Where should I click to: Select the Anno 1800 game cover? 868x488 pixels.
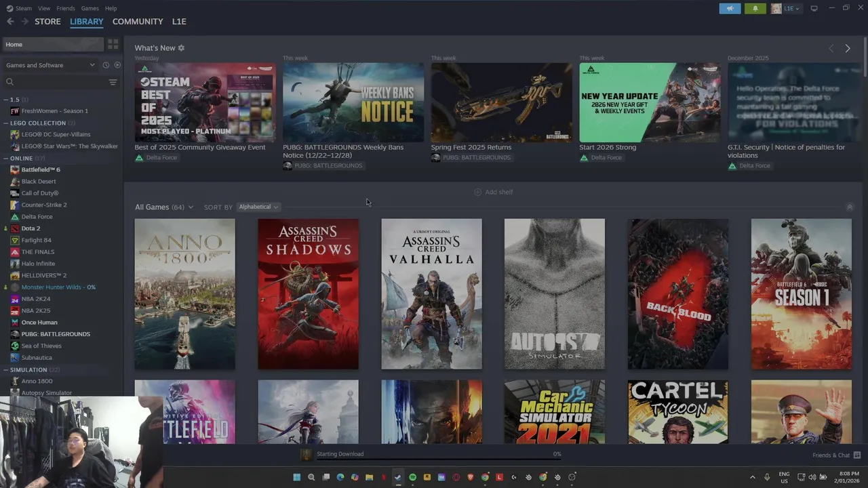184,294
